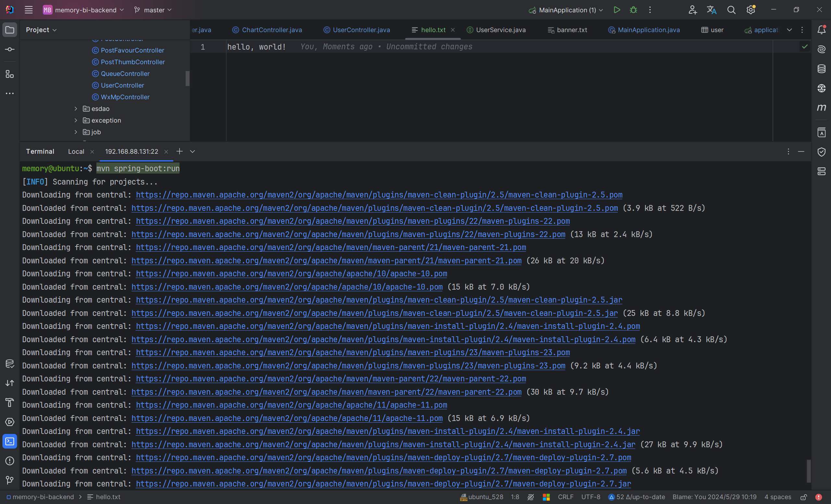Image resolution: width=831 pixels, height=504 pixels.
Task: Open the master branch dropdown
Action: point(153,10)
